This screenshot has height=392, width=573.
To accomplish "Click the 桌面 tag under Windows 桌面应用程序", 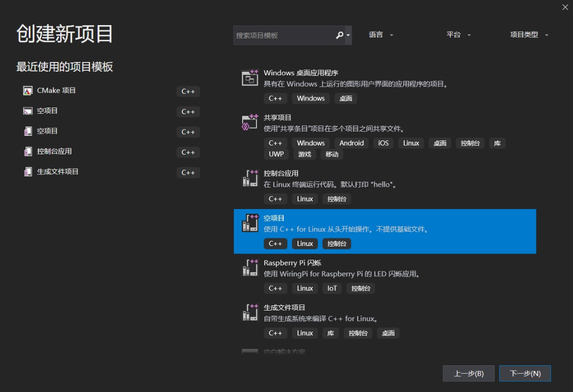I will click(345, 98).
